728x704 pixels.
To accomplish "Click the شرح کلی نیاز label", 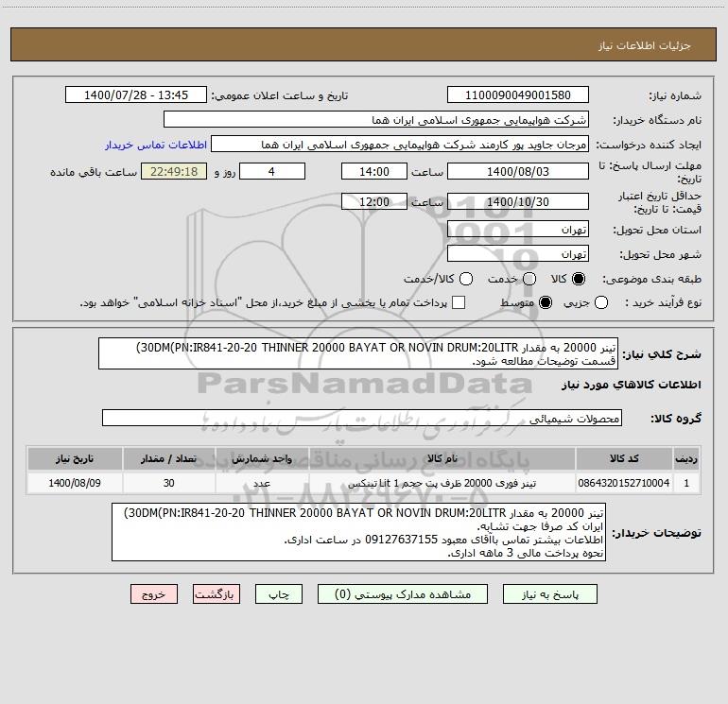I will pos(662,354).
